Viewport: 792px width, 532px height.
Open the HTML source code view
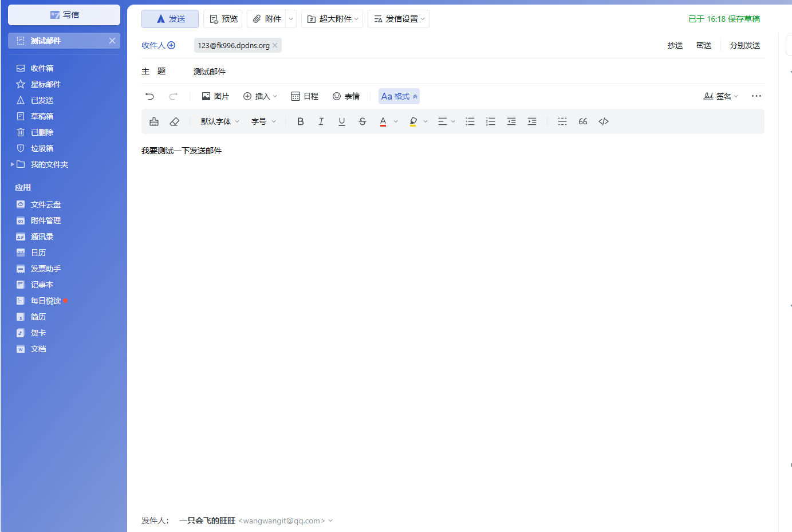click(604, 121)
